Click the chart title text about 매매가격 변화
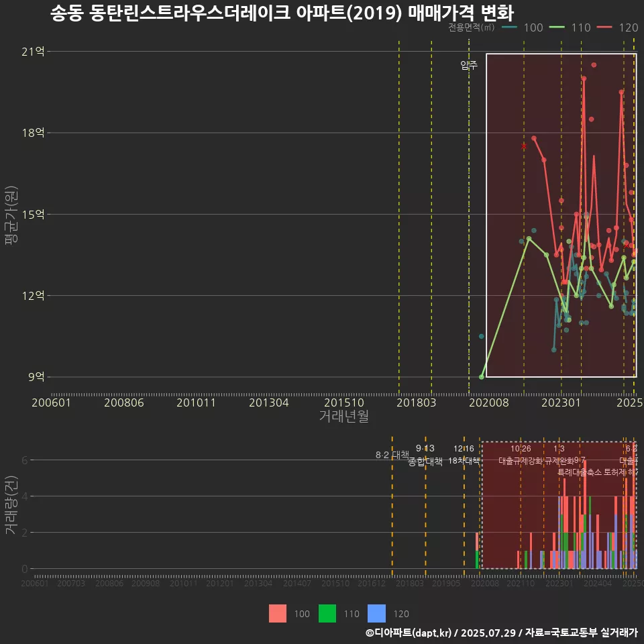This screenshot has height=644, width=644. click(x=282, y=13)
